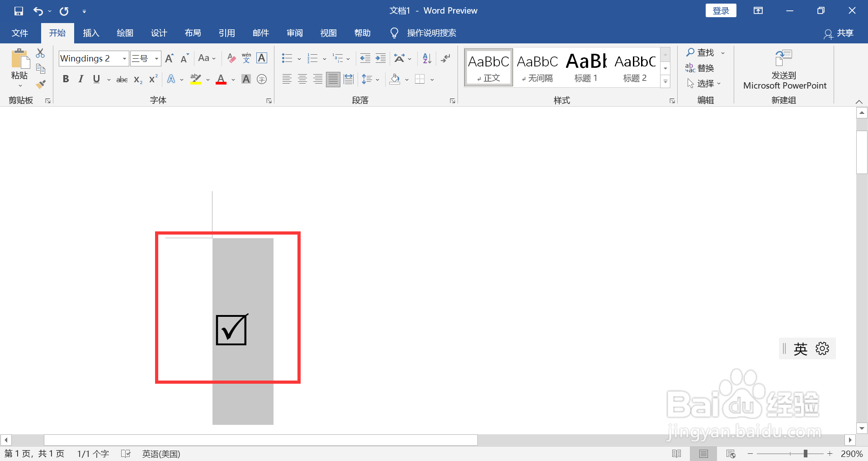This screenshot has width=868, height=461.
Task: Activate the Format Painter brush
Action: 41,84
